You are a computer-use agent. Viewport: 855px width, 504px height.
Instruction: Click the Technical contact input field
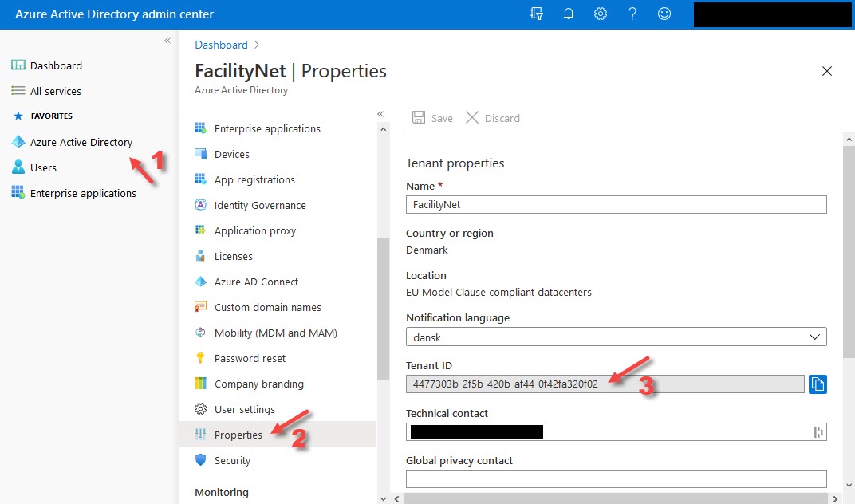pos(617,432)
